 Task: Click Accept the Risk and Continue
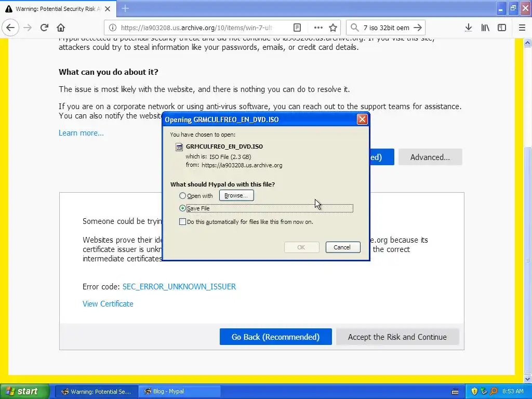[x=397, y=337]
